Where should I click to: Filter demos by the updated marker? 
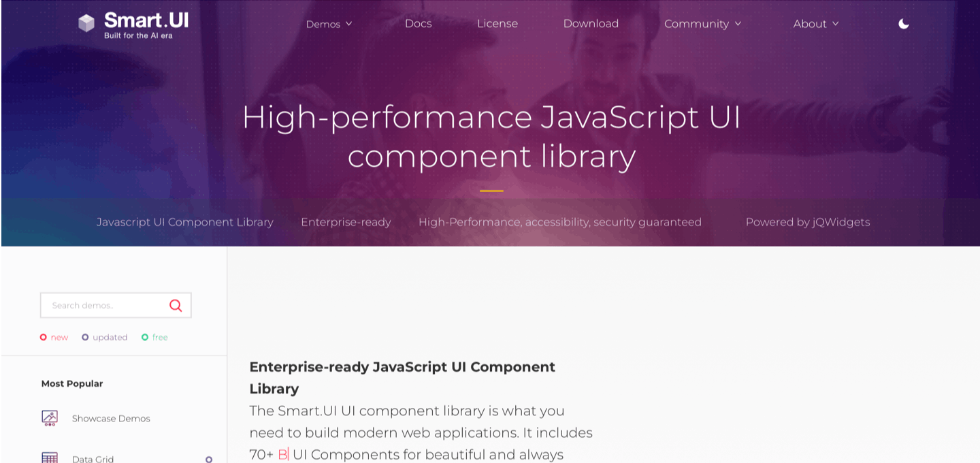click(x=105, y=337)
